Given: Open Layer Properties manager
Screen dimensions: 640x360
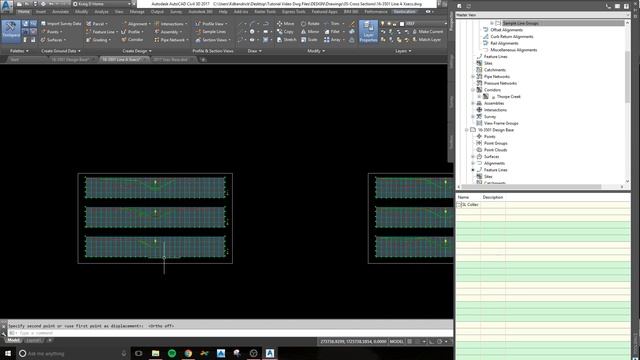Looking at the screenshot, I should (368, 31).
